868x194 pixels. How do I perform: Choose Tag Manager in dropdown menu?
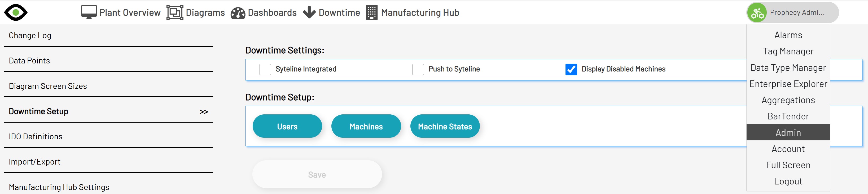click(x=788, y=51)
